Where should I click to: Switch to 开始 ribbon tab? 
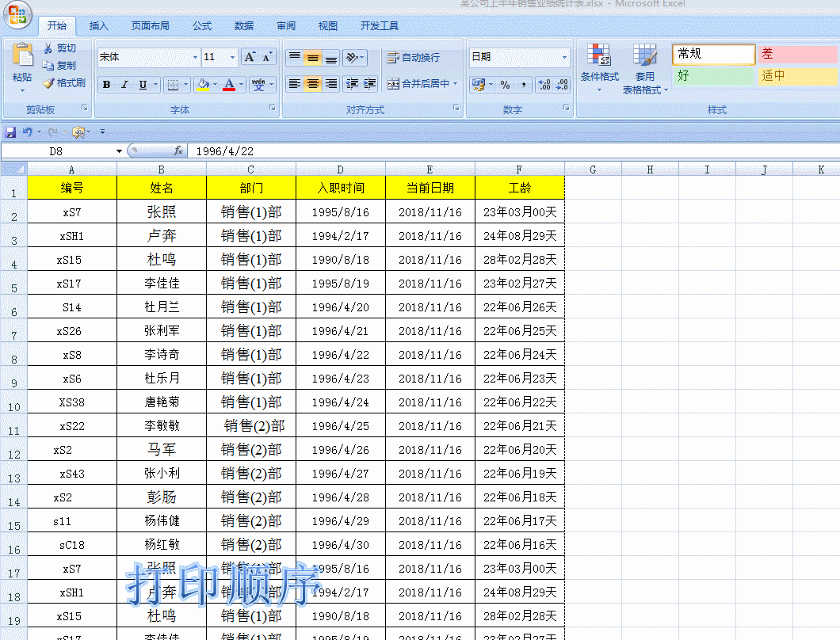click(x=57, y=25)
